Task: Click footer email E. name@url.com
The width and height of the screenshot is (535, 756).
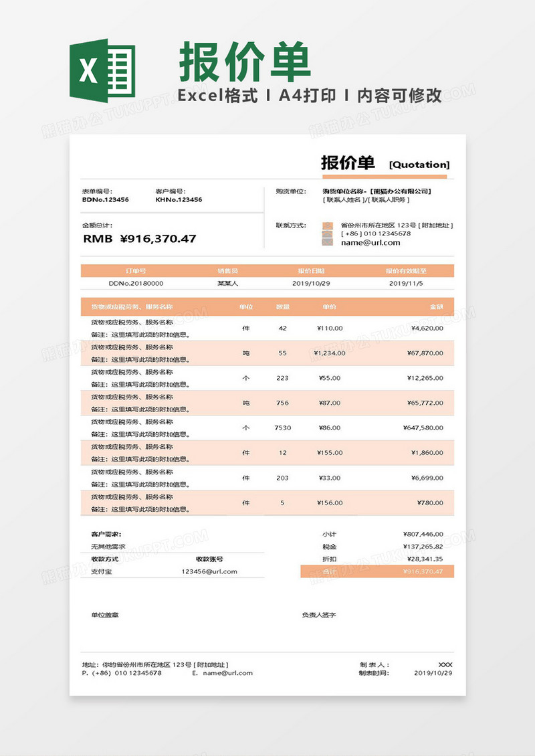Action: 222,673
